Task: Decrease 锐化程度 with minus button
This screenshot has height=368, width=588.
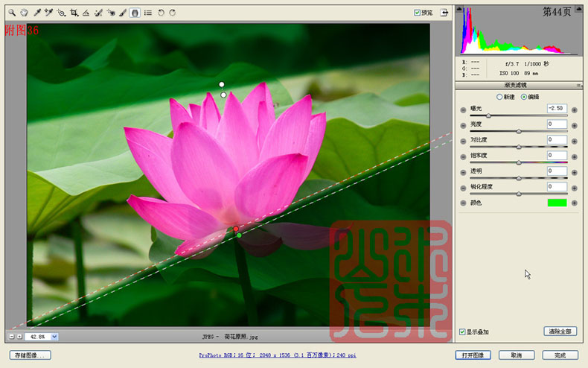Action: [x=463, y=188]
